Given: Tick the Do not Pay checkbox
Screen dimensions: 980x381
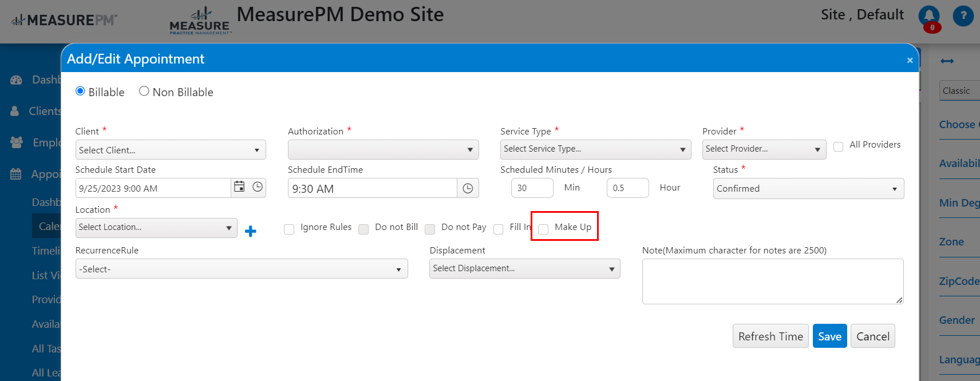Looking at the screenshot, I should point(430,229).
